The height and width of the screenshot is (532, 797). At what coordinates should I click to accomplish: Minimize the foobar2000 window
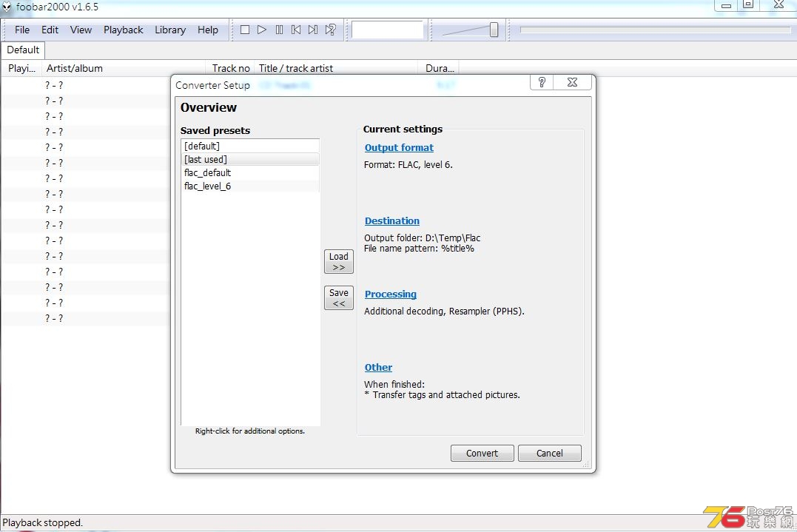pyautogui.click(x=726, y=5)
